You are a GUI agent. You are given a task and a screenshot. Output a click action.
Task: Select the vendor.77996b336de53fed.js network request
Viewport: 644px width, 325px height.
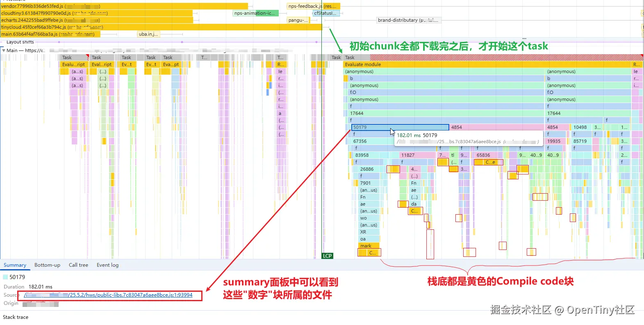[x=124, y=6]
